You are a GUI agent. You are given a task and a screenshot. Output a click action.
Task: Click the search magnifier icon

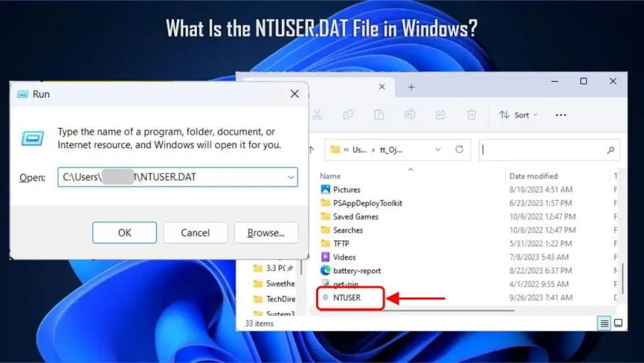610,150
